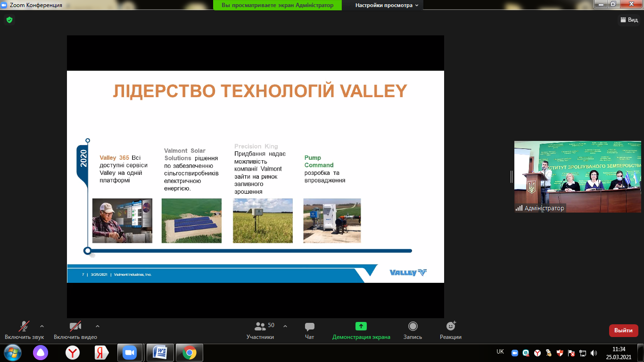Click the rice field sensor image
The image size is (644, 362).
coord(263,221)
